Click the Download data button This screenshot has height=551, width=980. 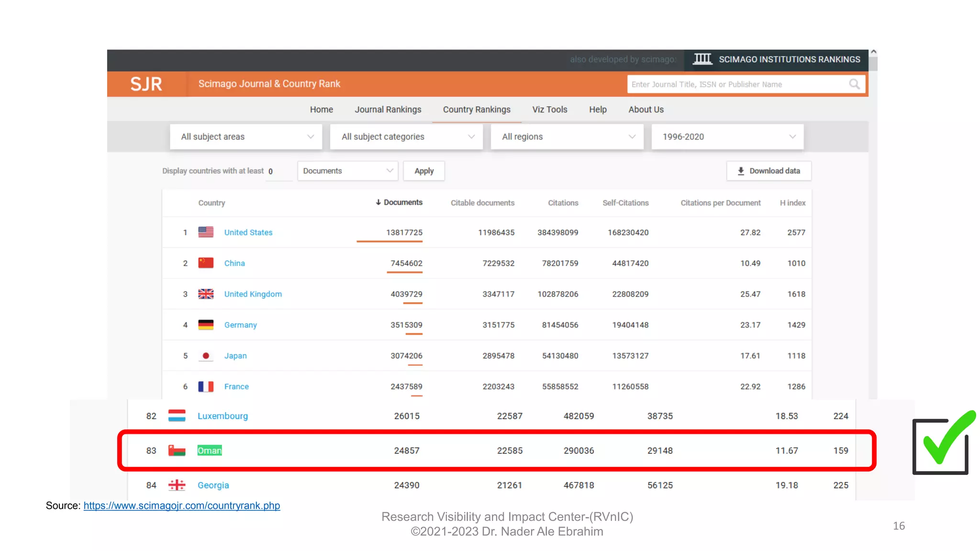tap(769, 171)
